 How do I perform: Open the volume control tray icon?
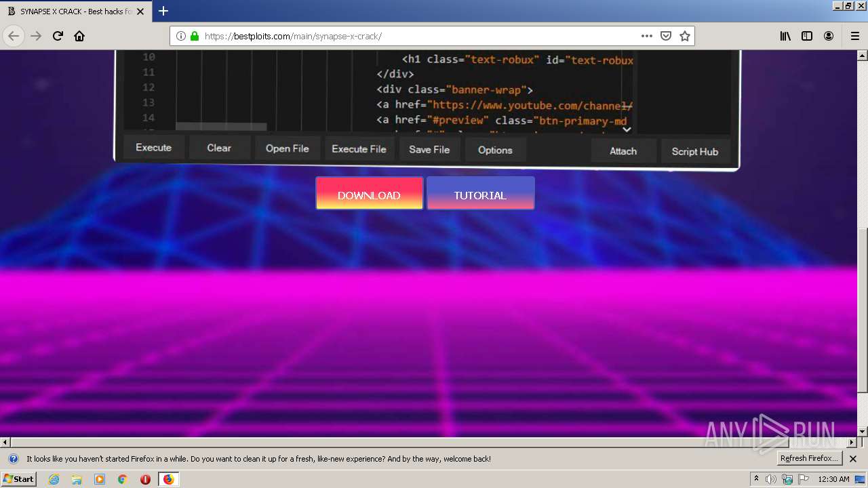pos(770,479)
